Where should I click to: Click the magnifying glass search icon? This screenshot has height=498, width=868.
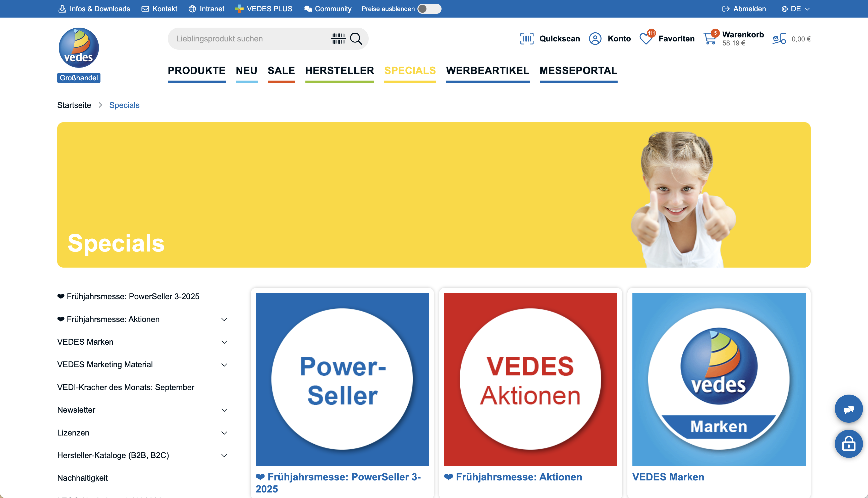pos(356,39)
